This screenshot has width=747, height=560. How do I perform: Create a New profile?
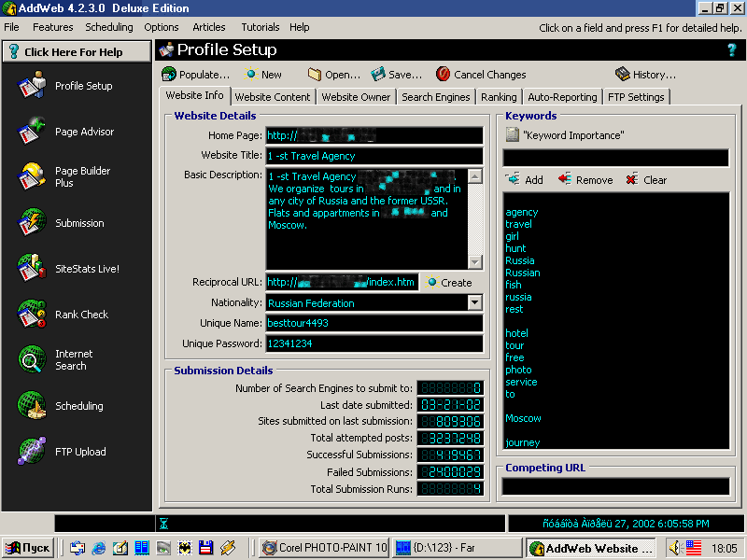263,75
